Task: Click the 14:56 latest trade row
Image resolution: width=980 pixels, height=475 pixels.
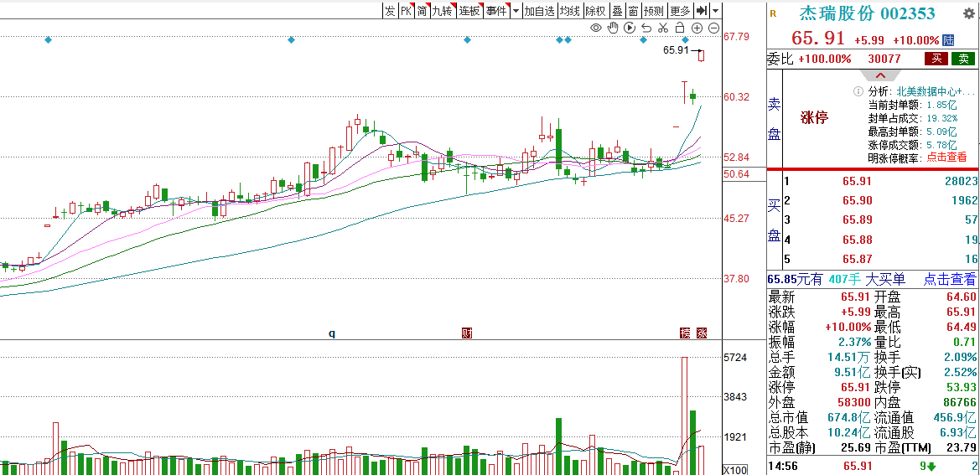Action: tap(873, 467)
